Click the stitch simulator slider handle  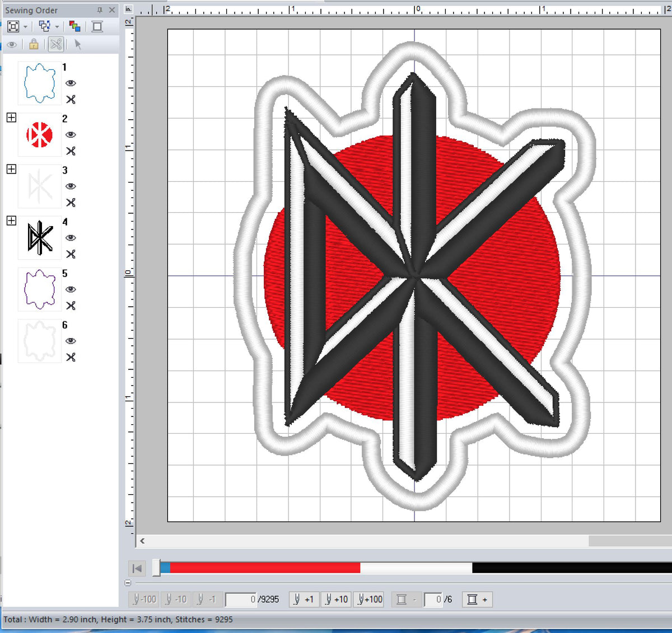pos(156,568)
